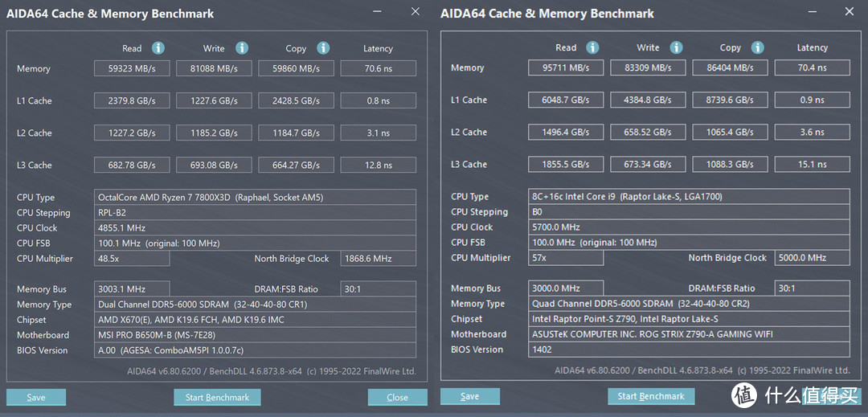Click chipset field AMD X670(E)

256,320
